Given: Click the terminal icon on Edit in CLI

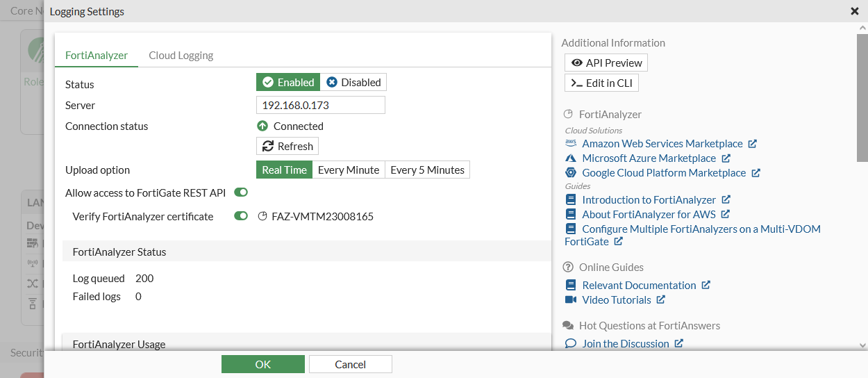Looking at the screenshot, I should tap(576, 83).
